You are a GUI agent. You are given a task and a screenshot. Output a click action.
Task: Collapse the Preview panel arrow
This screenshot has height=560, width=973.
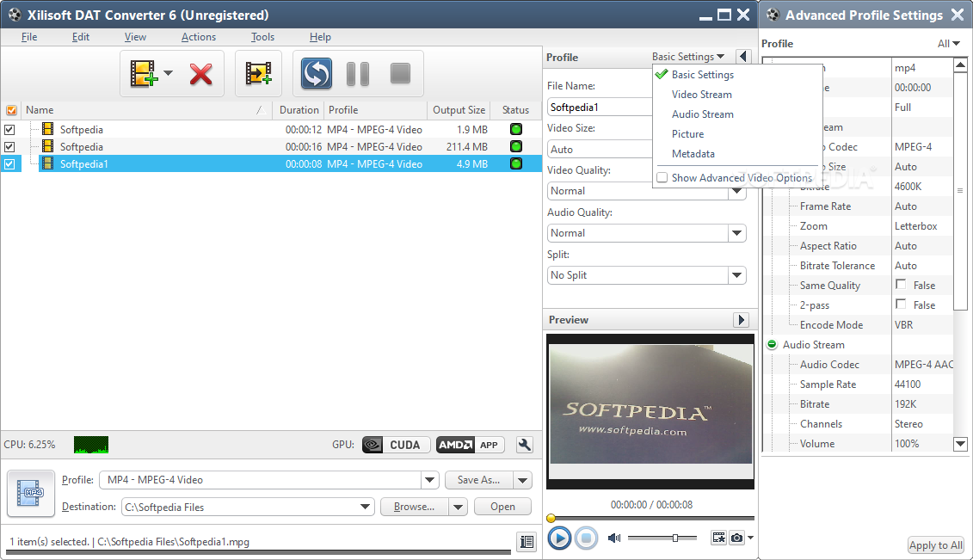[x=741, y=320]
